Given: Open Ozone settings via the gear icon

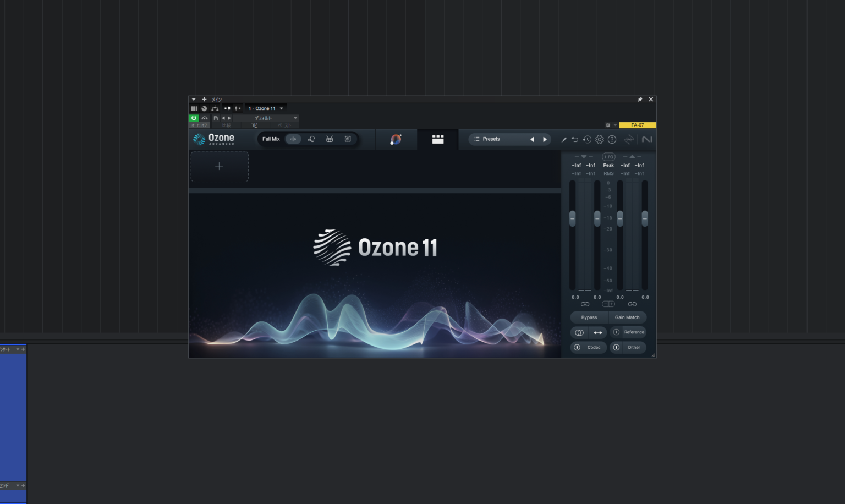Looking at the screenshot, I should 599,139.
